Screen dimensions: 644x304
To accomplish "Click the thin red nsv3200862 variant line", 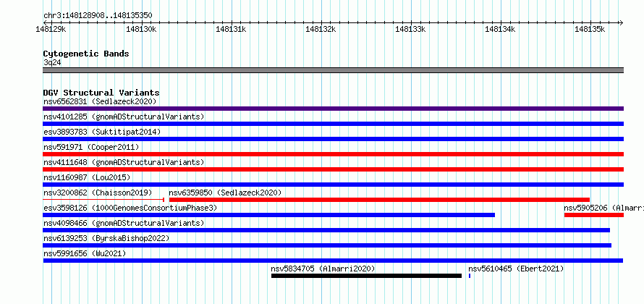I will (x=104, y=200).
